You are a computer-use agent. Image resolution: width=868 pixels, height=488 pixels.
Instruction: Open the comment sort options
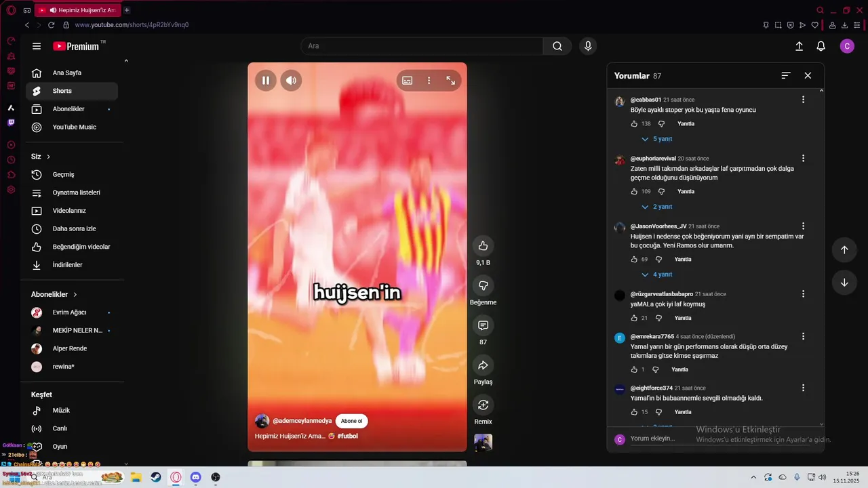[786, 75]
